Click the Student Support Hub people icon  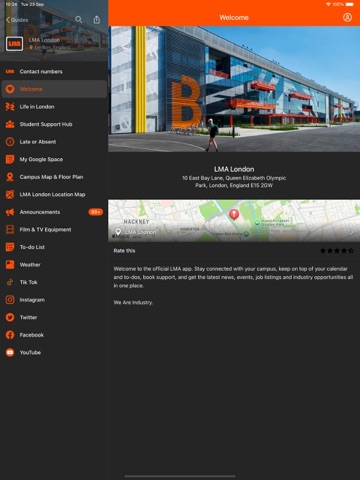pos(10,124)
